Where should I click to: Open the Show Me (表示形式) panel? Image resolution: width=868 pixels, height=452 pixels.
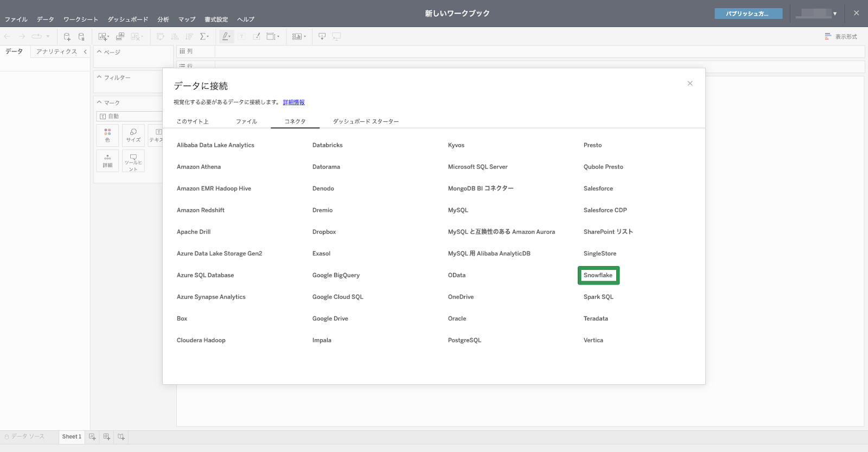[841, 37]
